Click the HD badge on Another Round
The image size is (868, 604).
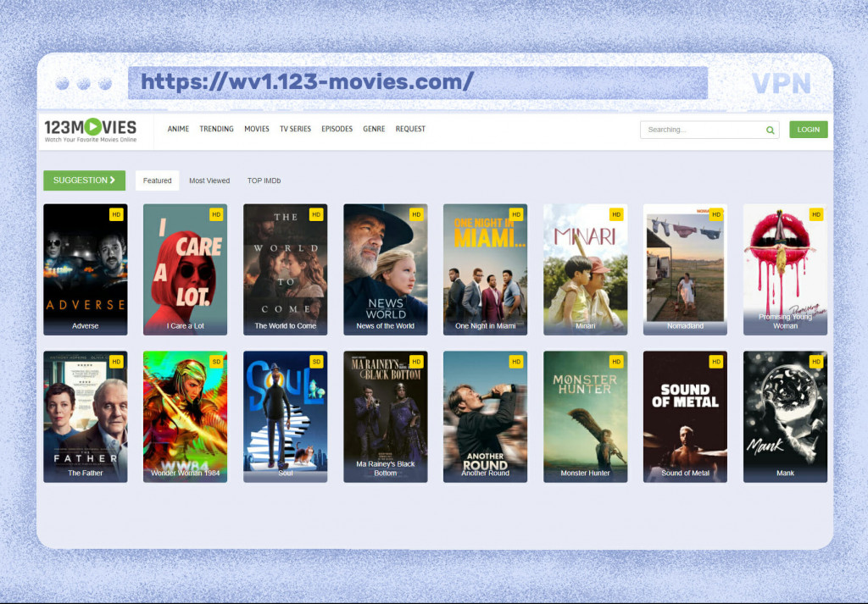516,362
